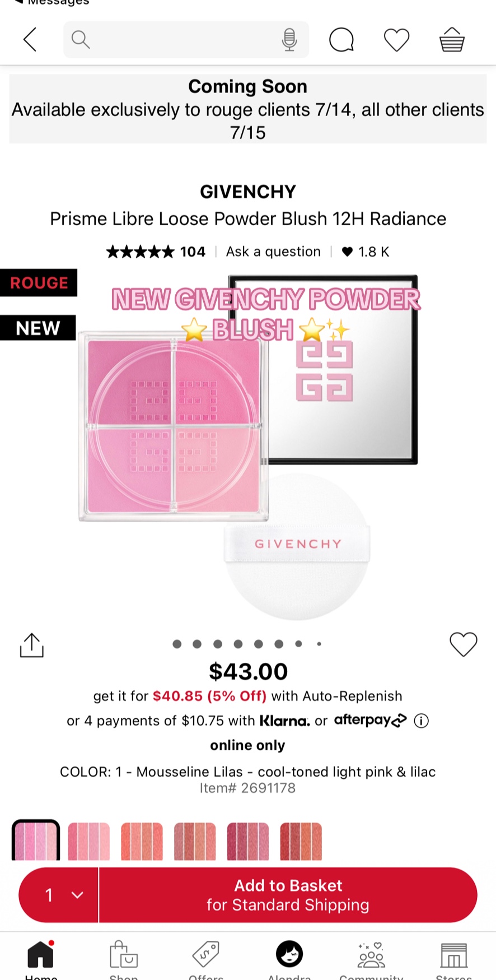Open the Loves heart icon in header
Image resolution: width=496 pixels, height=980 pixels.
pyautogui.click(x=396, y=40)
